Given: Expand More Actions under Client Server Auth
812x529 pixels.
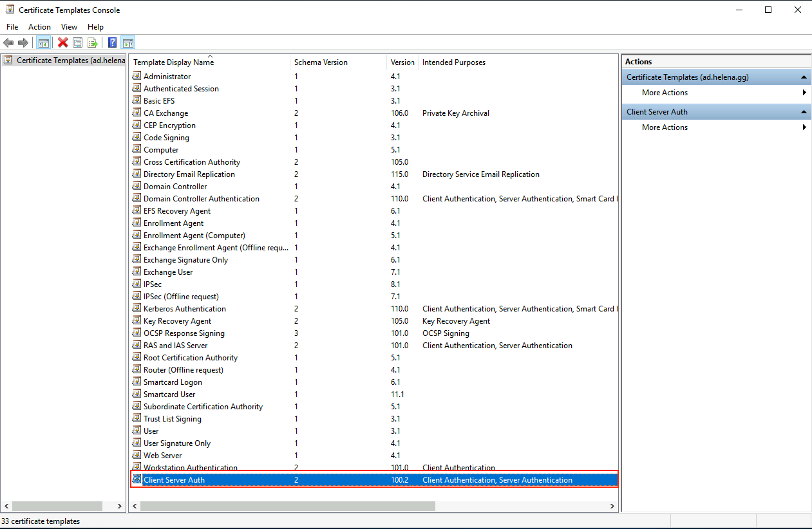Looking at the screenshot, I should [665, 127].
